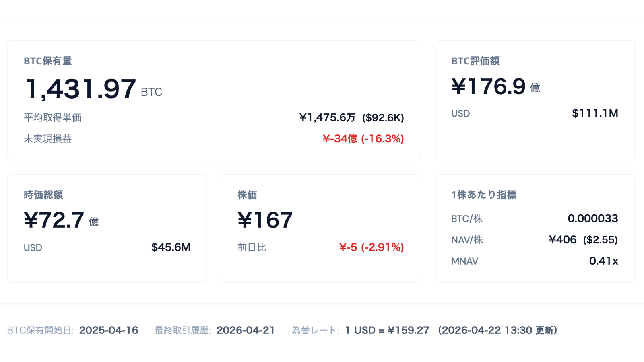Click the 1株あたり指標 panel header

click(484, 195)
